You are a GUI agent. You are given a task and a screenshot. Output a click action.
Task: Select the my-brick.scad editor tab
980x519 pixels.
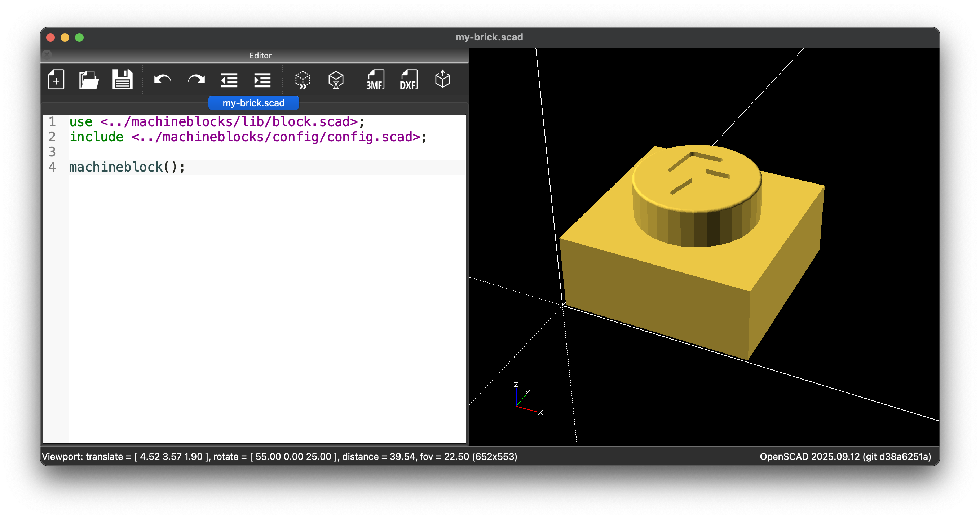click(x=253, y=103)
